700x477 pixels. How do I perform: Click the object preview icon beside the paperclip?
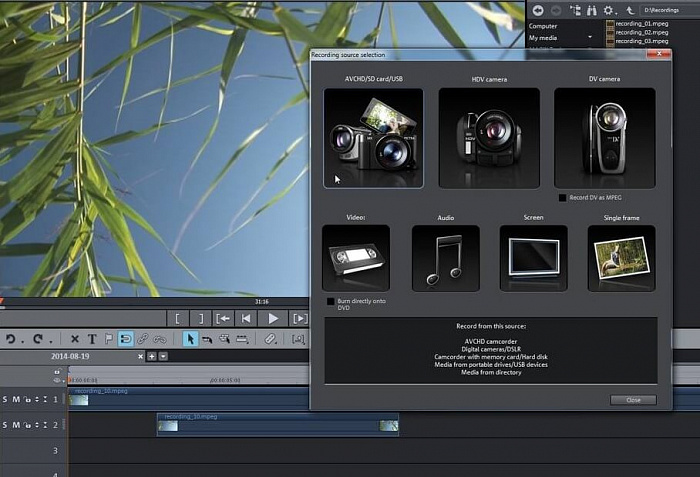tap(298, 339)
